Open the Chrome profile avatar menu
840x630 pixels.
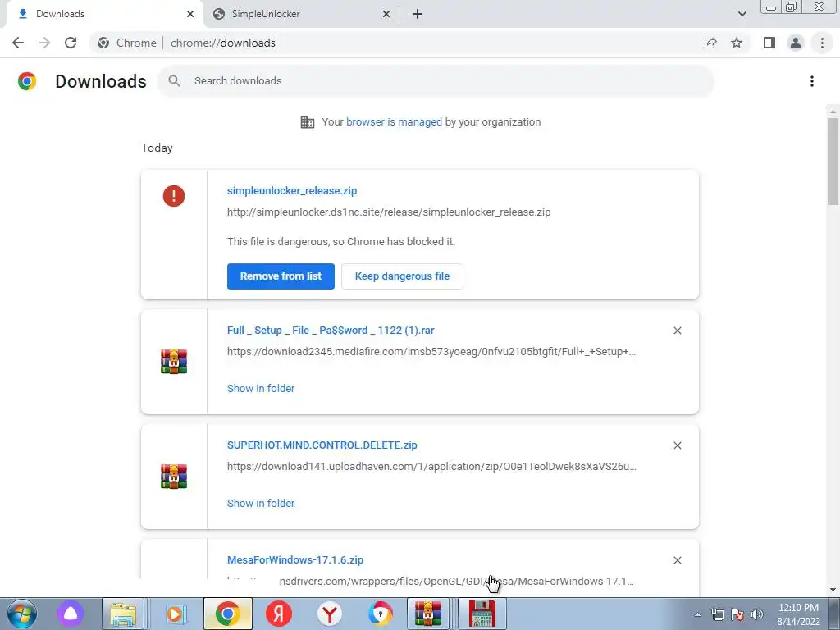click(796, 43)
